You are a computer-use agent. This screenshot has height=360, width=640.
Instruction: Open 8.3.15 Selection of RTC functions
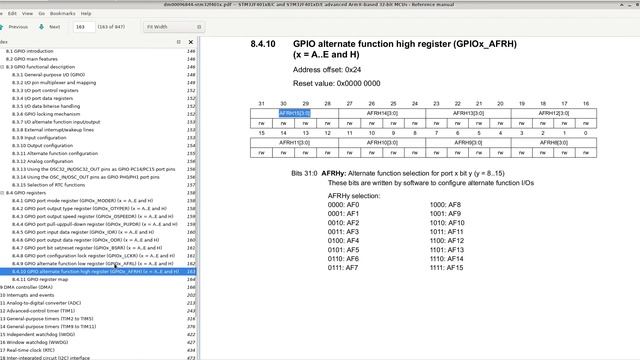click(48, 185)
